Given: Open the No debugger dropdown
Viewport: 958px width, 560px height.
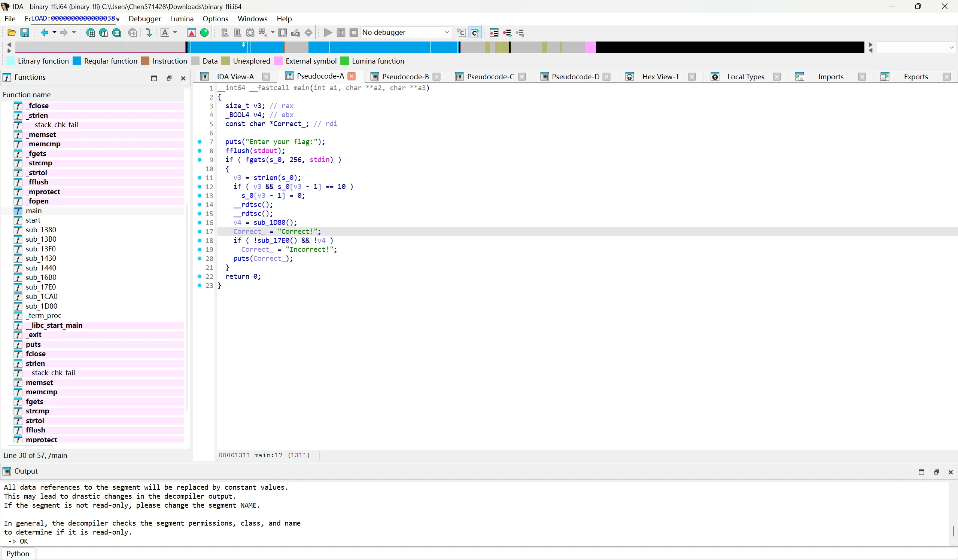Looking at the screenshot, I should click(x=447, y=33).
